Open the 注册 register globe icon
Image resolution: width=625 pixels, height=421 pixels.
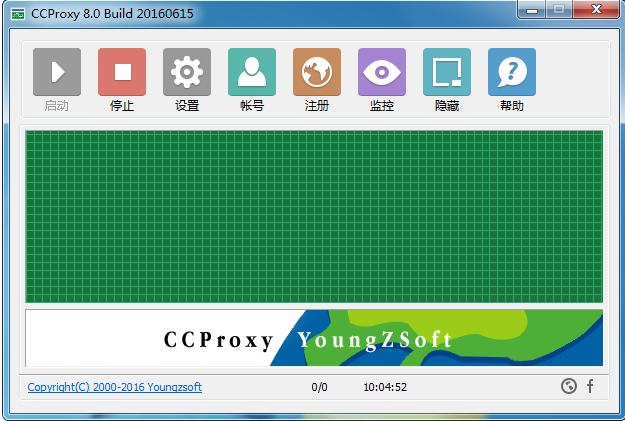[317, 72]
